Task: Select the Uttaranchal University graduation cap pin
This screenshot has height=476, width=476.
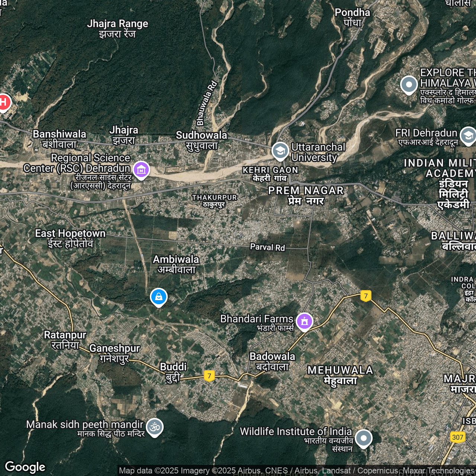Action: pyautogui.click(x=280, y=151)
